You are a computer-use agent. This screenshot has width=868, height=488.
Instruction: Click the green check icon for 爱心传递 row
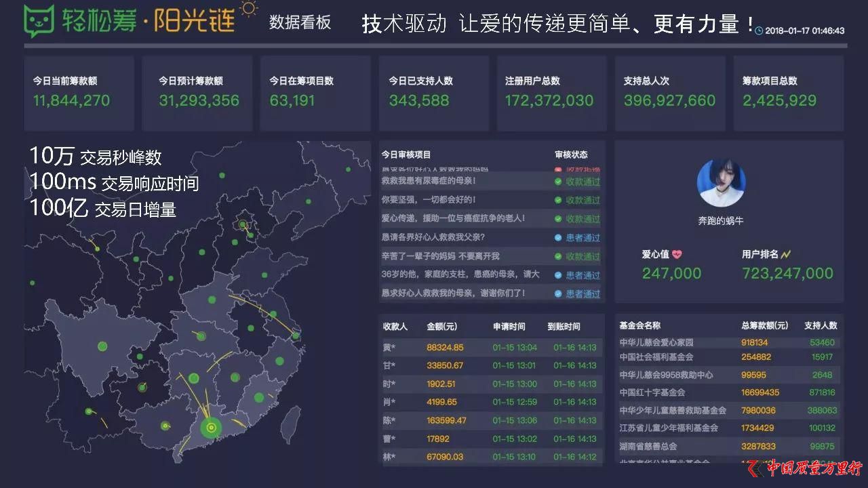pos(558,219)
